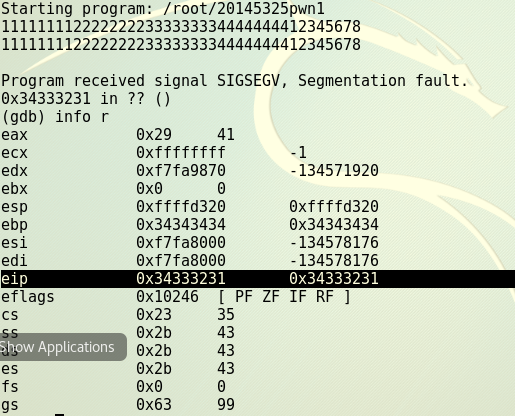Screen dimensions: 515x416
Task: Select the '[ PF ZF IF RF ]' flags text
Action: 284,297
